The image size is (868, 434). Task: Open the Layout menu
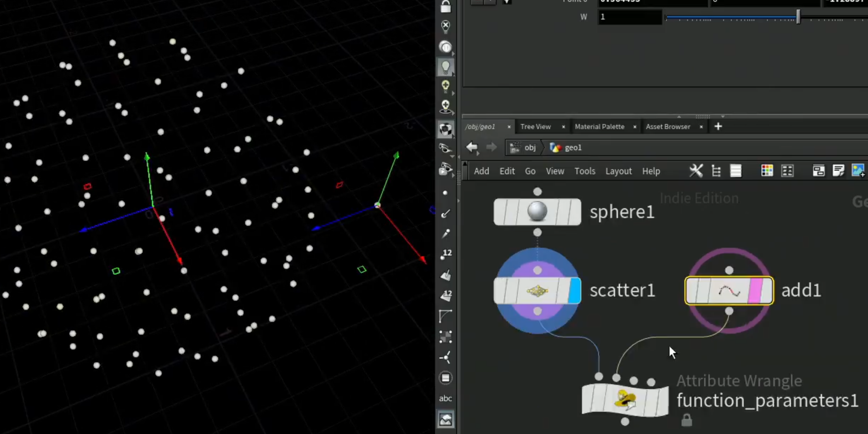tap(618, 171)
